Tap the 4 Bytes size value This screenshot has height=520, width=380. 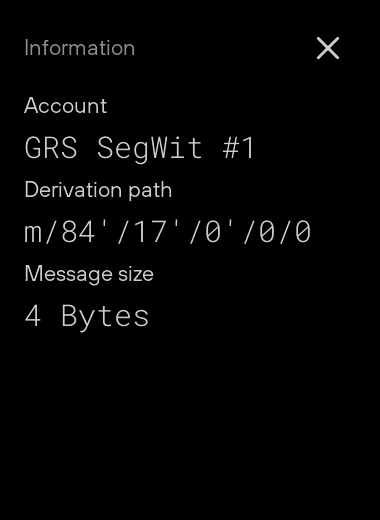[87, 317]
